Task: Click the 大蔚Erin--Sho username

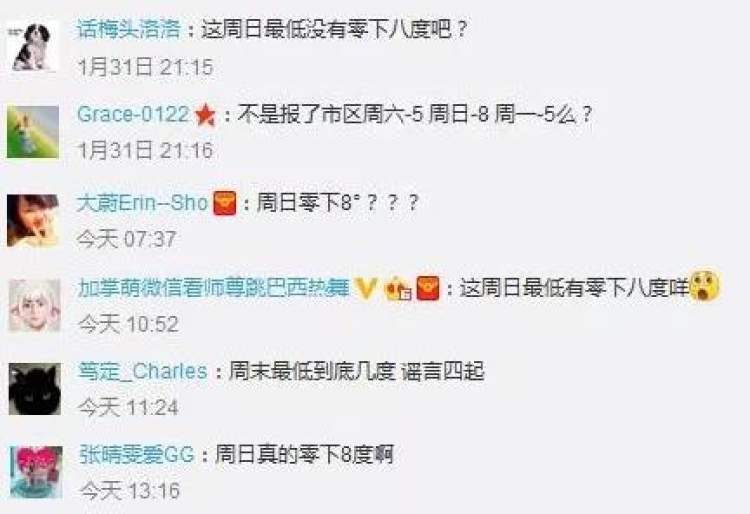Action: [x=142, y=203]
